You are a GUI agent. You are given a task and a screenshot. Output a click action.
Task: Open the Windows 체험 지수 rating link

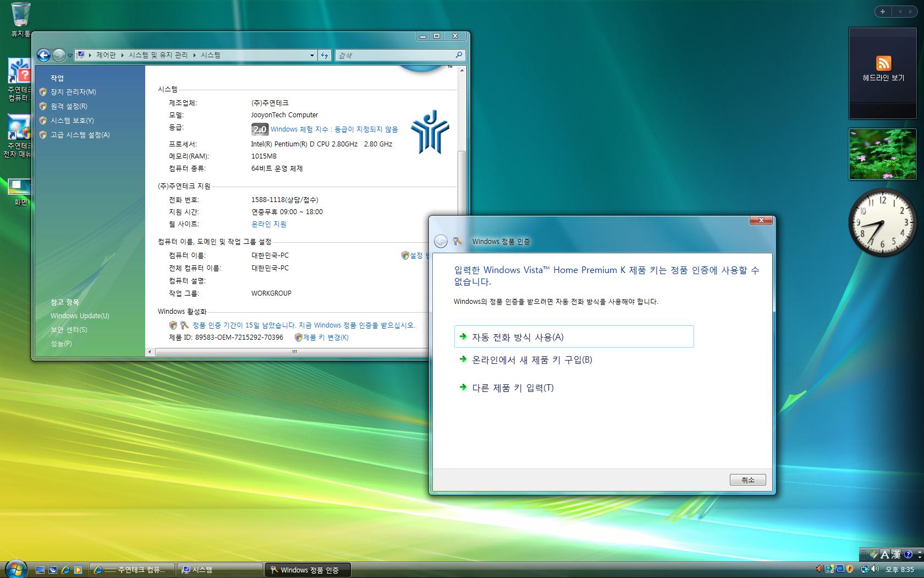(334, 129)
